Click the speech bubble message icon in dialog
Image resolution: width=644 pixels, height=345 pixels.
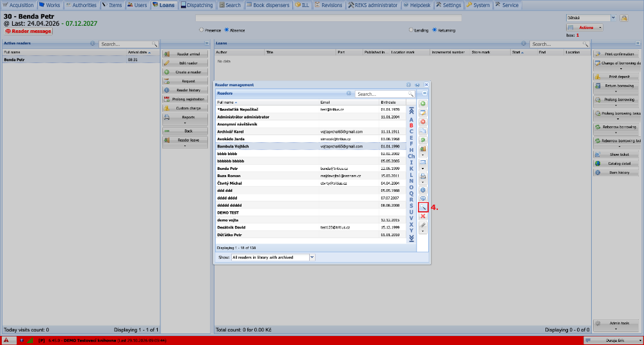(422, 198)
